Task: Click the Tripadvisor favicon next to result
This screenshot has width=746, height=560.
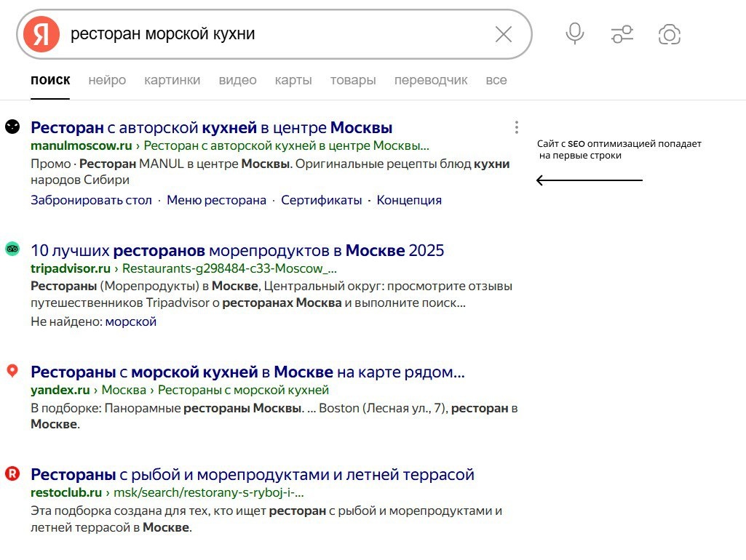Action: tap(12, 249)
